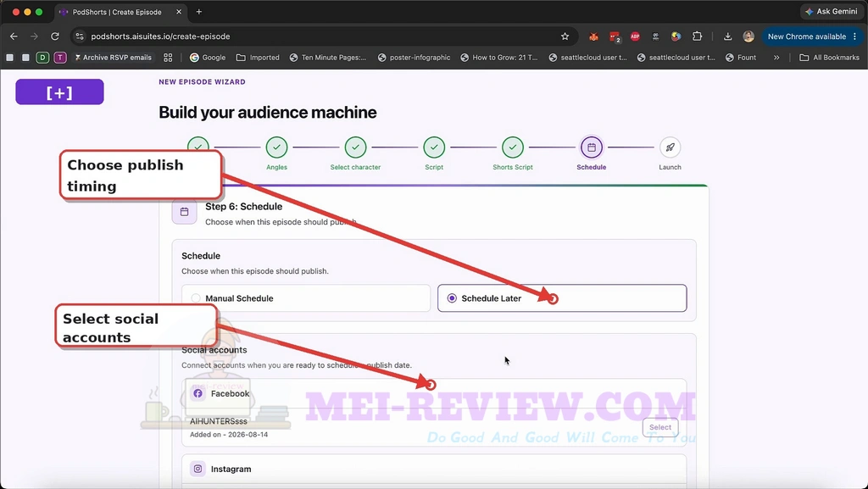Open the poster-infographic bookmark
This screenshot has width=868, height=489.
click(414, 58)
